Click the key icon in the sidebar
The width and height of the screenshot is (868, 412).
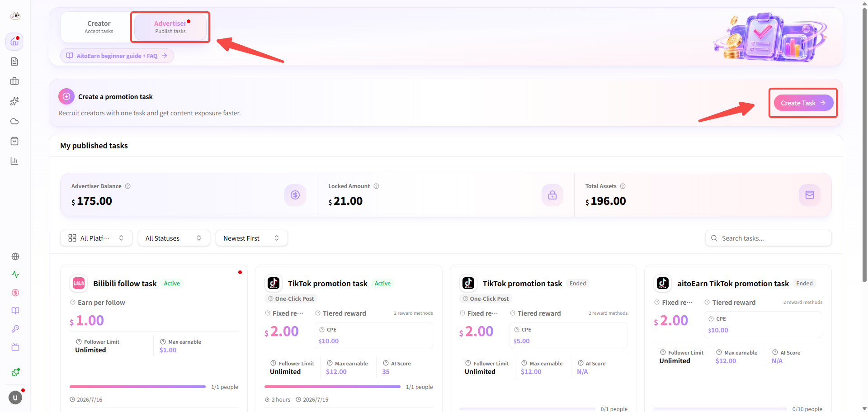point(15,329)
